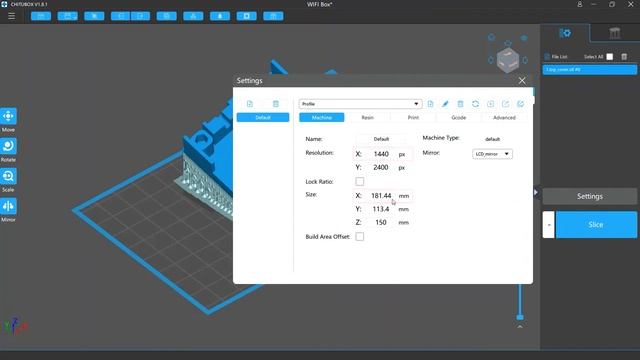Click the Save project toolbar button
Image resolution: width=640 pixels, height=360 pixels.
tap(67, 16)
